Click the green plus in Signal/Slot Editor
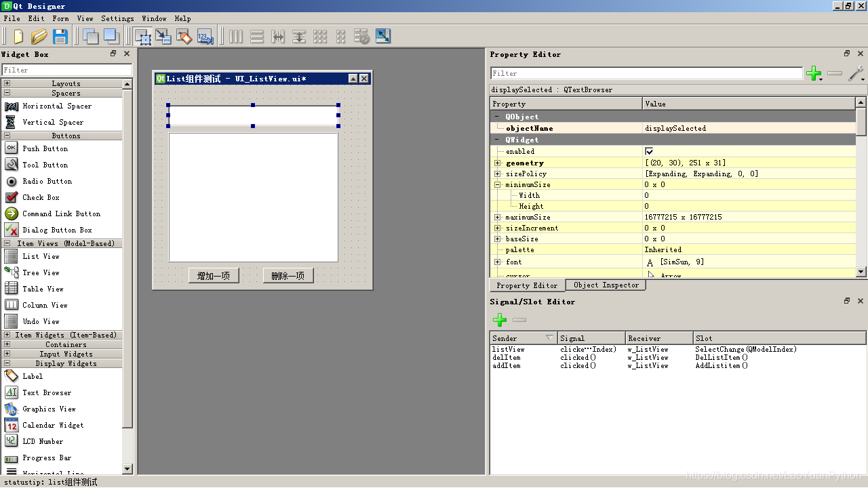868x488 pixels. [x=500, y=320]
